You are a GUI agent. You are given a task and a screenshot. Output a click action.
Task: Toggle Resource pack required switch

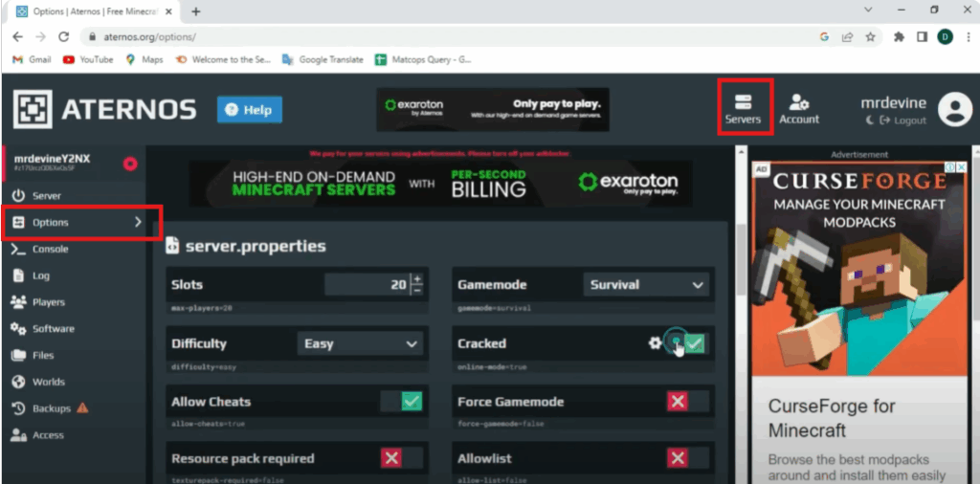(x=402, y=458)
